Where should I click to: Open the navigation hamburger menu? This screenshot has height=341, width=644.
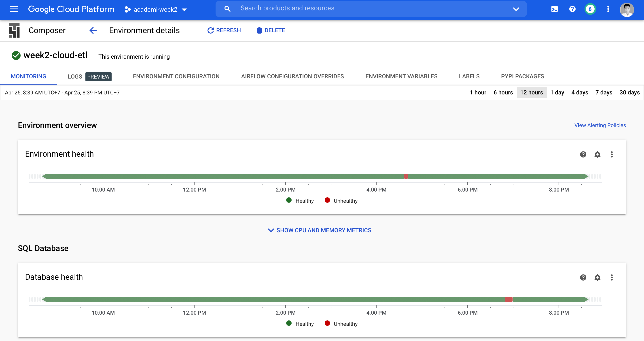click(x=14, y=9)
